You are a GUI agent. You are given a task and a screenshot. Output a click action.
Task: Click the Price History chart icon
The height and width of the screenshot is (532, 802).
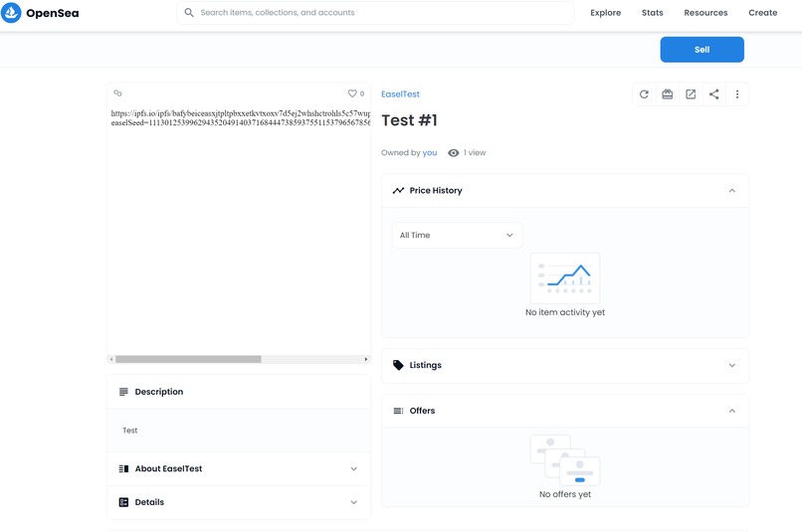[398, 190]
